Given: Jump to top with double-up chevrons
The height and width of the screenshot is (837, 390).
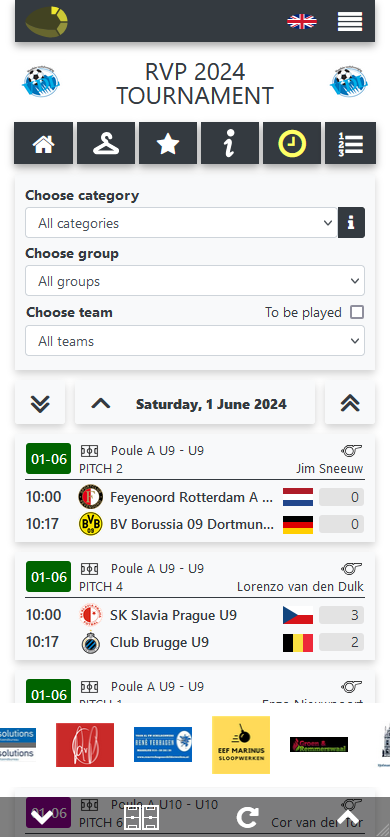Looking at the screenshot, I should (x=350, y=404).
